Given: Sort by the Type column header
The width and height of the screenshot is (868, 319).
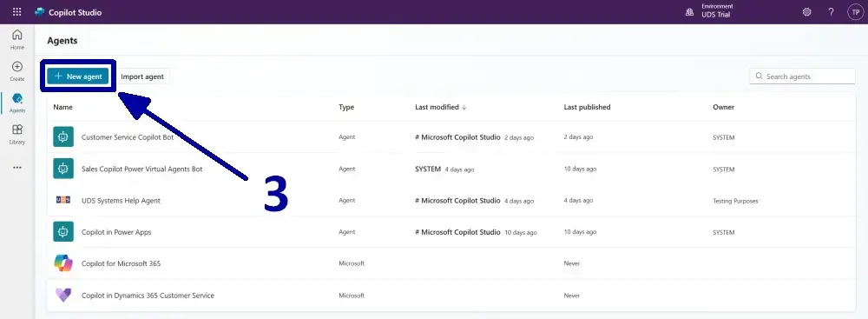Looking at the screenshot, I should [x=346, y=107].
